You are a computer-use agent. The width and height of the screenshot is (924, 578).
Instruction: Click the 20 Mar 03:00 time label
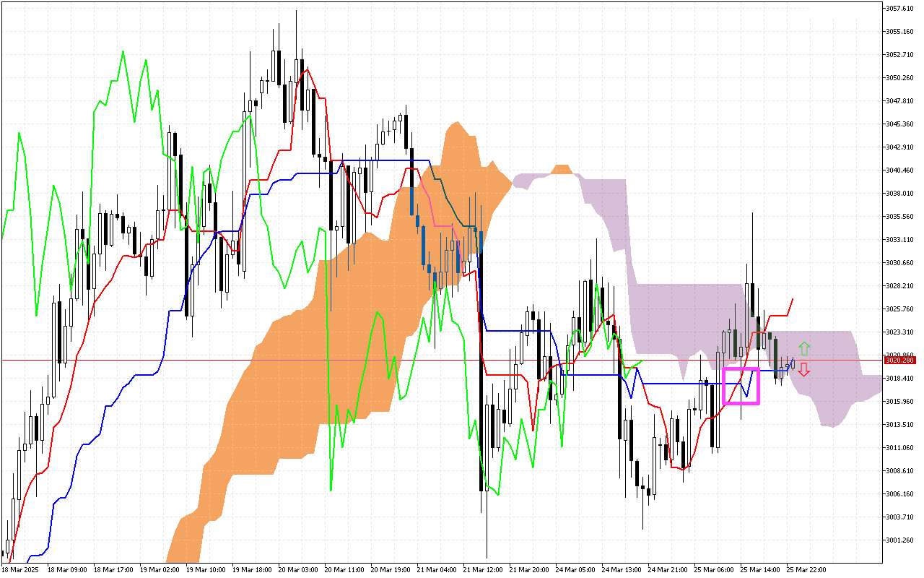(x=297, y=570)
